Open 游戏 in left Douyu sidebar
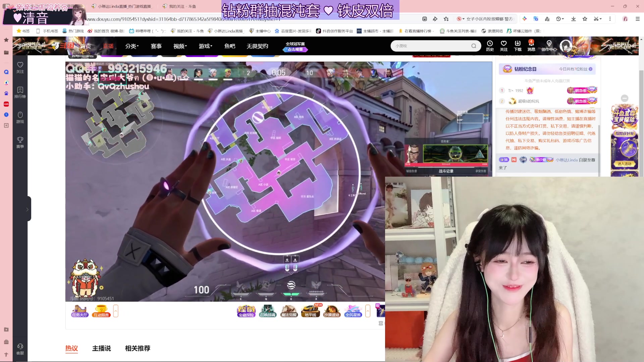 coord(20,118)
